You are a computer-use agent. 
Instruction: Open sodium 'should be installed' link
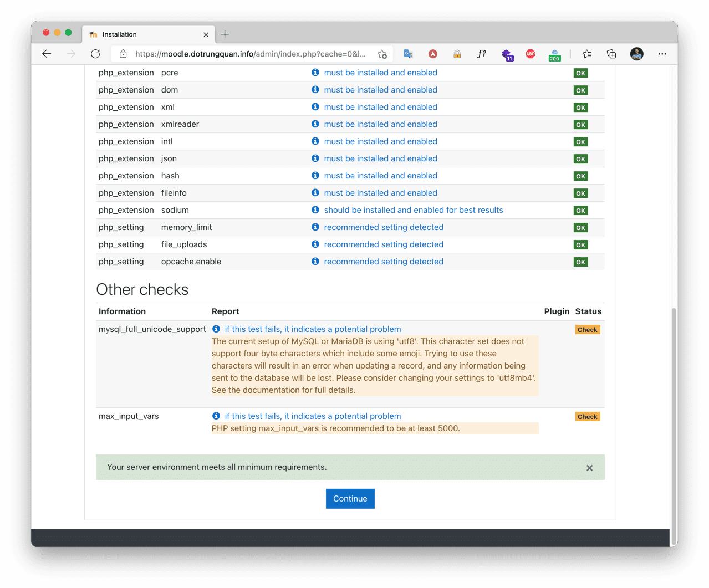click(x=413, y=210)
